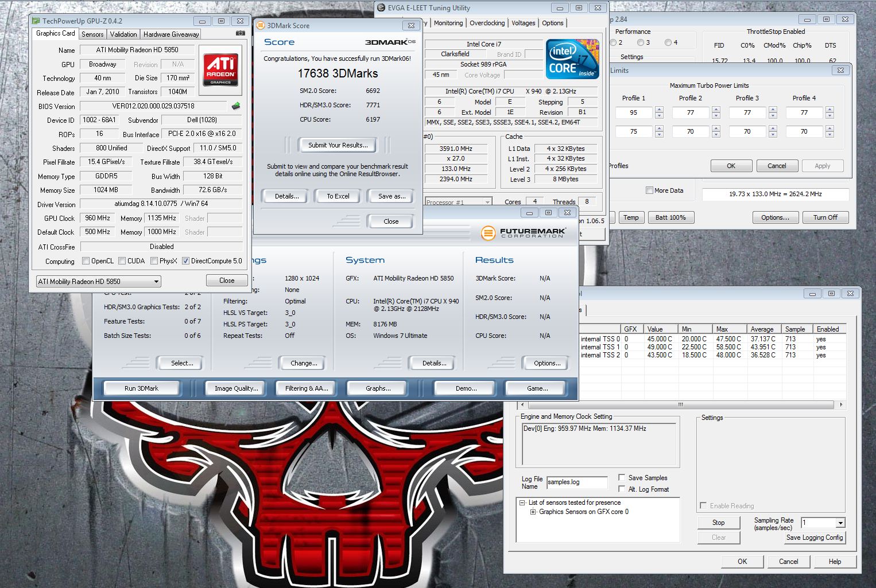Click the EVGA E-LEET title bar icon
The width and height of the screenshot is (876, 588).
[x=381, y=7]
